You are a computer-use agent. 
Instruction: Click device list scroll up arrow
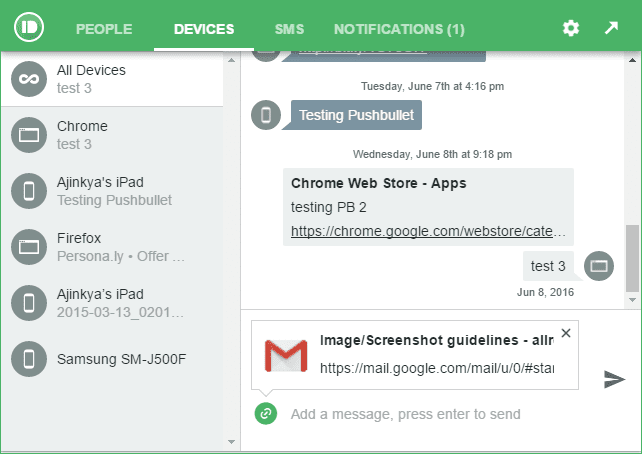[231, 60]
